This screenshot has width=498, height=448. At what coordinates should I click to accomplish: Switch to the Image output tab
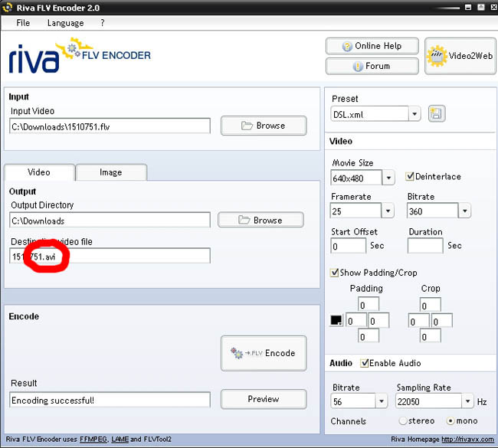(x=111, y=172)
